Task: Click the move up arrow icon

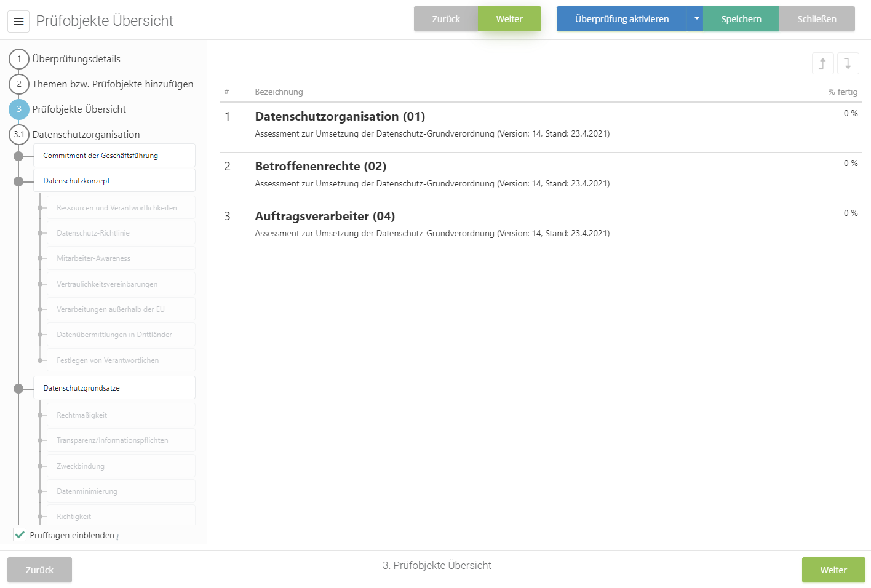Action: (x=822, y=63)
